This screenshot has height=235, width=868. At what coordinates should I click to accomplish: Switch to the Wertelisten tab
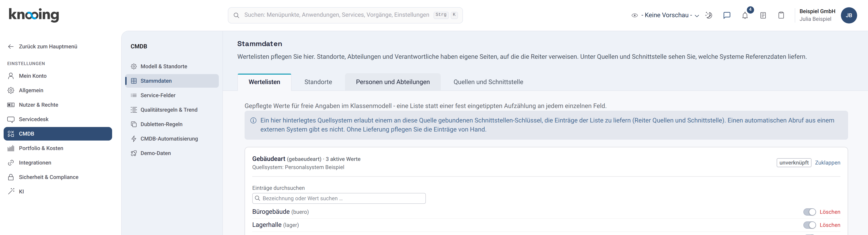point(264,82)
